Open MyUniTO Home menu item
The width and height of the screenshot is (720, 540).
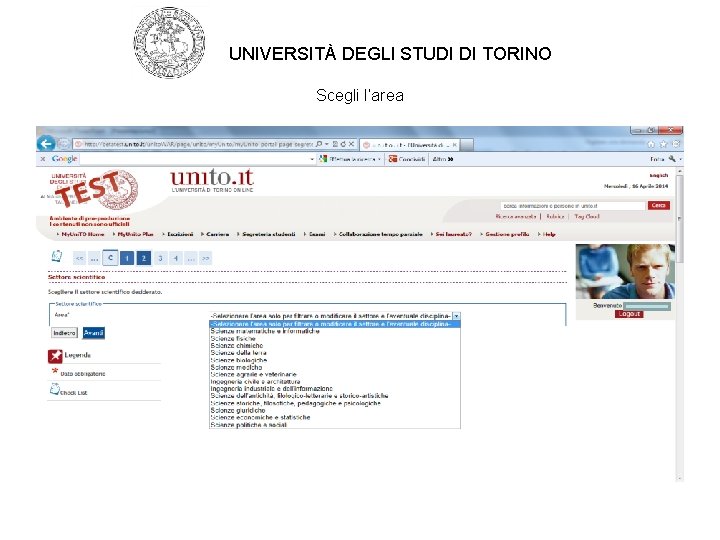click(83, 234)
